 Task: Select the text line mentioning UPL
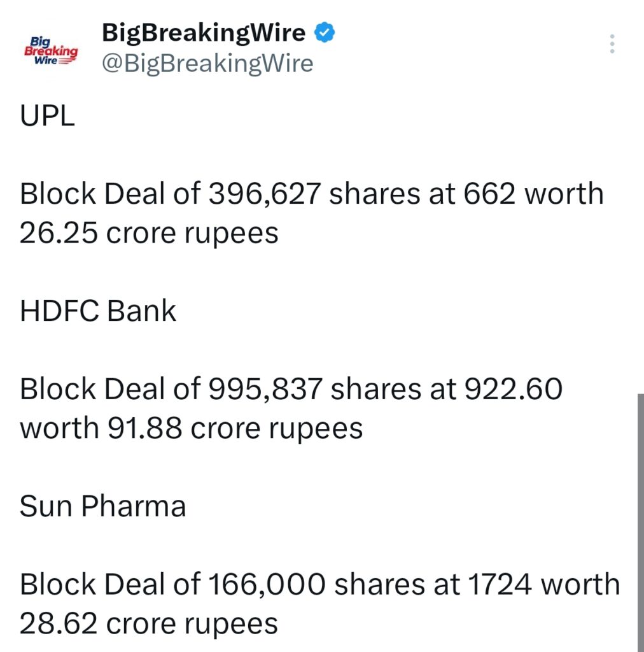tap(48, 116)
